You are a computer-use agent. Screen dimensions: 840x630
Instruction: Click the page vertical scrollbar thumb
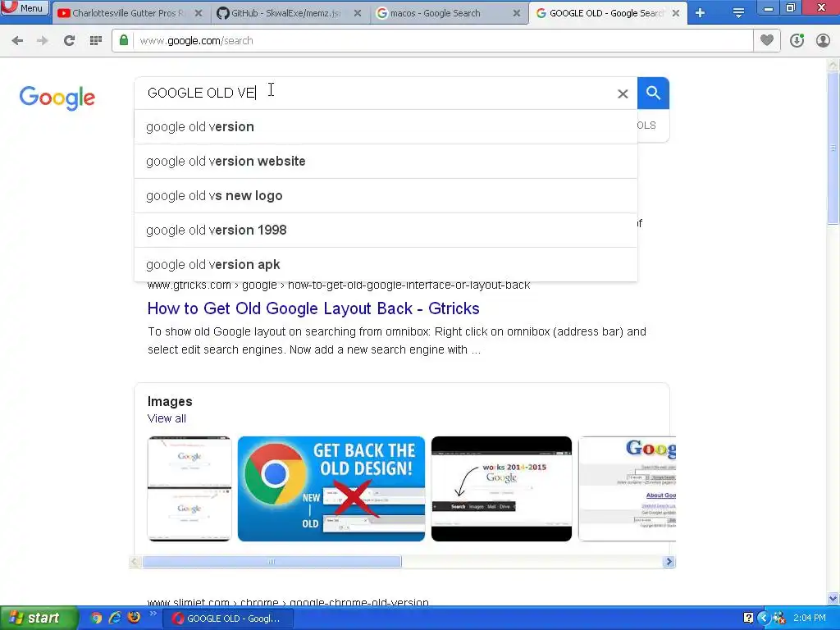(x=833, y=149)
